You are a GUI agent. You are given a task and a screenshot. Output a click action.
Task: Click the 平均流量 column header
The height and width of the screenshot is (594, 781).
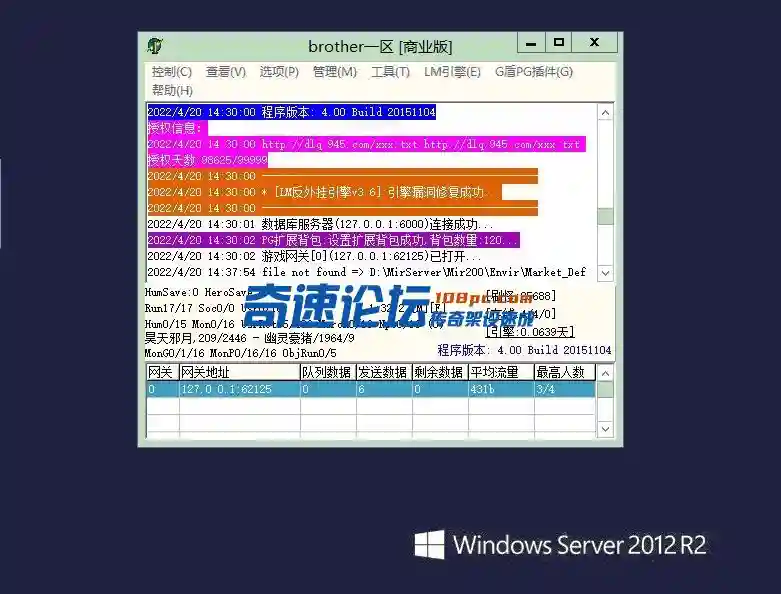(x=501, y=372)
